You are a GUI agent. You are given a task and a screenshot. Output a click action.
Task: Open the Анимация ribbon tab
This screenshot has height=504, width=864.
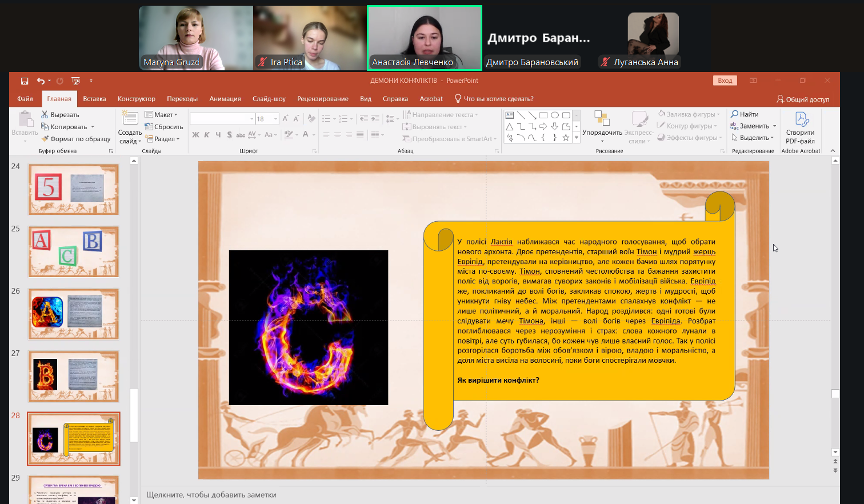tap(225, 99)
